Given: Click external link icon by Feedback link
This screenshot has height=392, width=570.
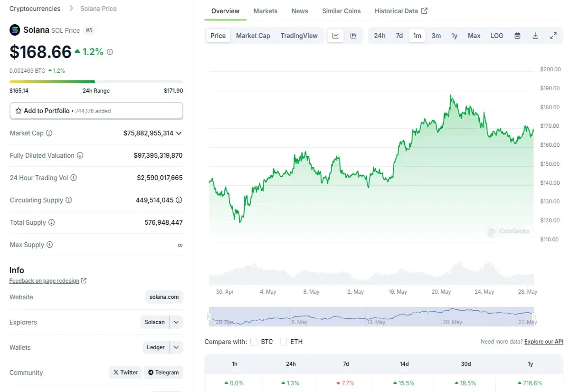Looking at the screenshot, I should pyautogui.click(x=84, y=281).
